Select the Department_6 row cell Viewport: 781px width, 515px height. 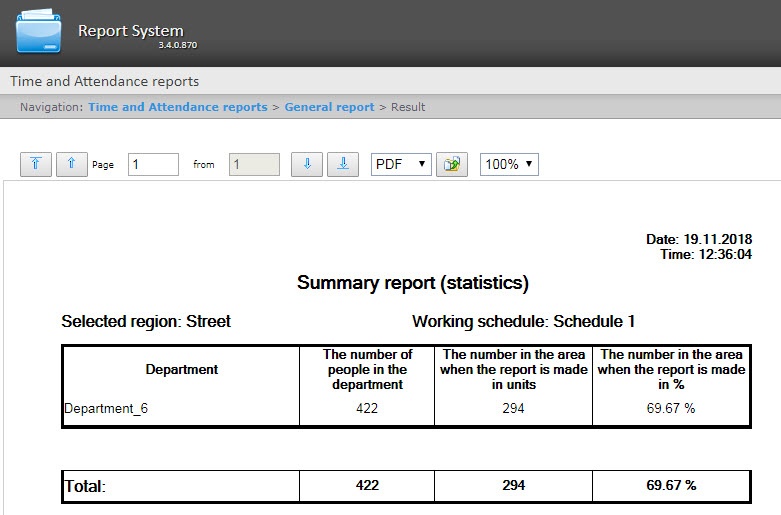pos(106,408)
